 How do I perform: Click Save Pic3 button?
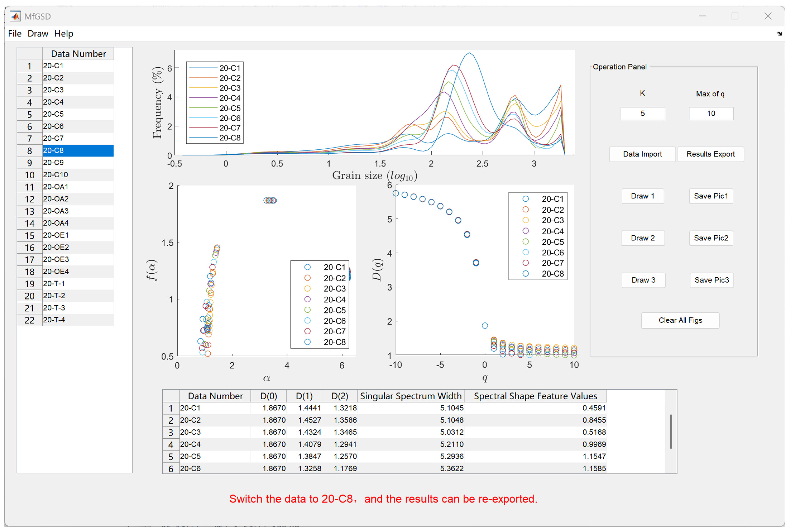pos(712,280)
